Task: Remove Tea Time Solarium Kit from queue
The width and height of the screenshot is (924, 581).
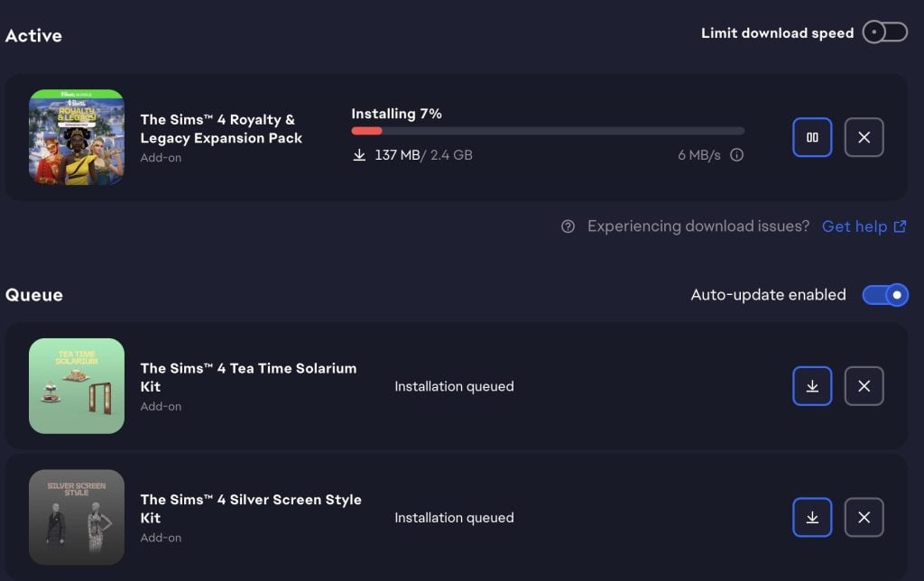Action: click(x=864, y=386)
